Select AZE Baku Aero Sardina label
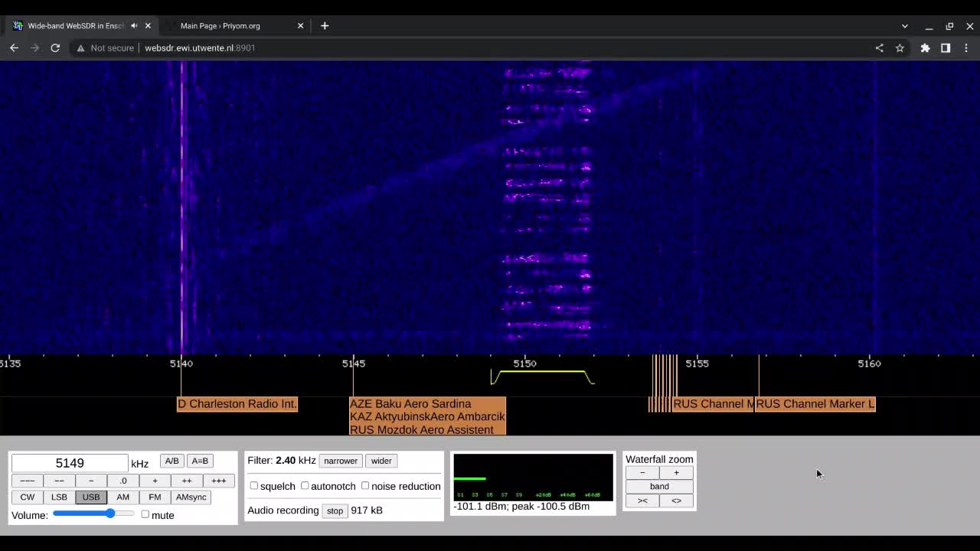980x551 pixels. coord(410,404)
